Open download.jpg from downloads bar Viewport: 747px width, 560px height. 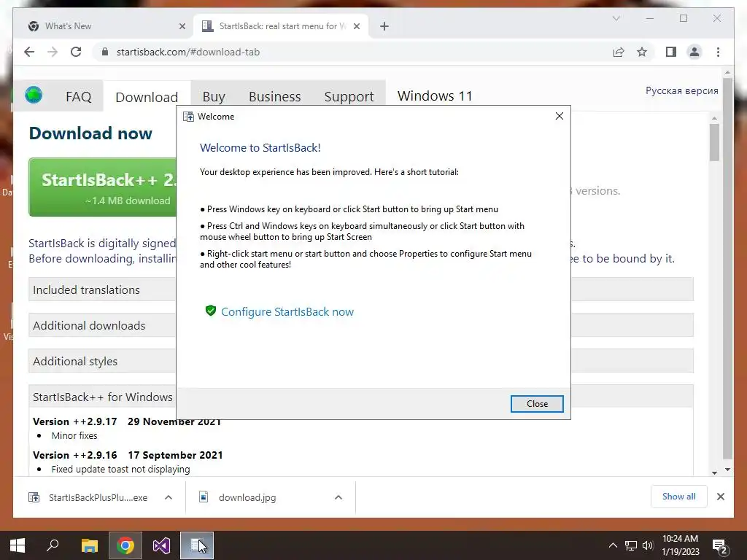pos(247,497)
